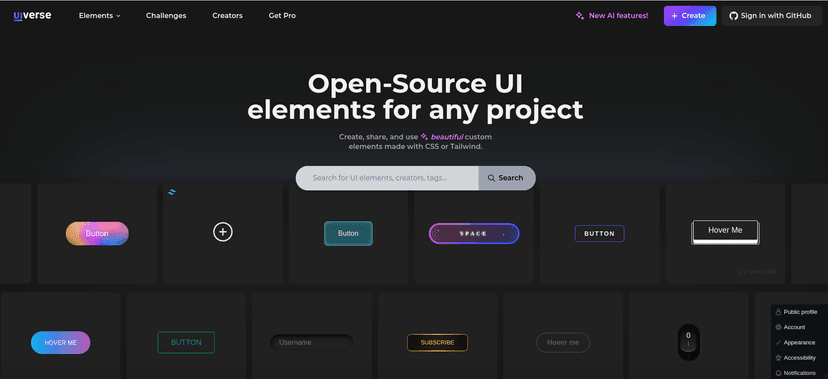The image size is (828, 379).
Task: Click the SPACE gradient button
Action: click(474, 233)
